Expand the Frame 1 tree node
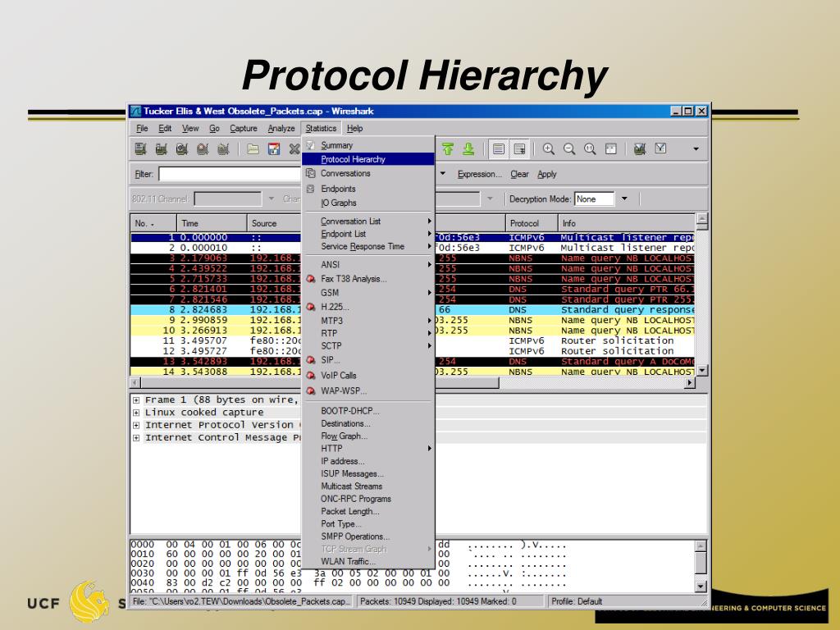Image resolution: width=840 pixels, height=630 pixels. [136, 400]
